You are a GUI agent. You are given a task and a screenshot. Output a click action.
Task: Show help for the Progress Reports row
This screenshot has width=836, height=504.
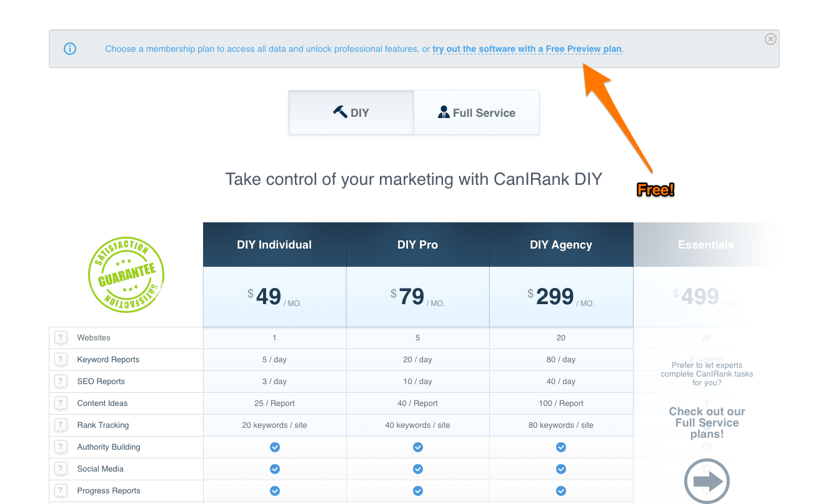[x=61, y=491]
